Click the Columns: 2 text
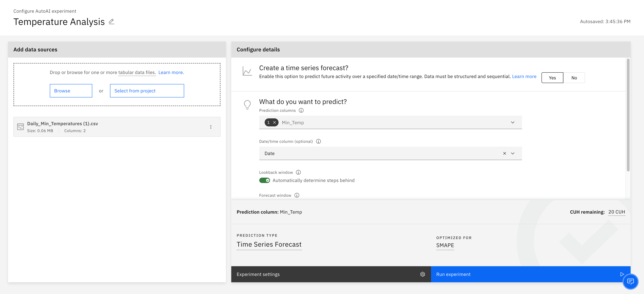 click(75, 131)
